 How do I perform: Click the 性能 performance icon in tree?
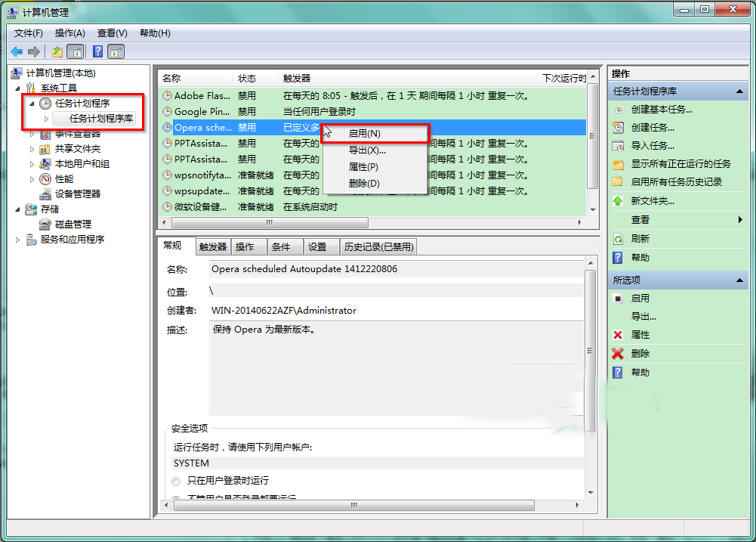[45, 179]
